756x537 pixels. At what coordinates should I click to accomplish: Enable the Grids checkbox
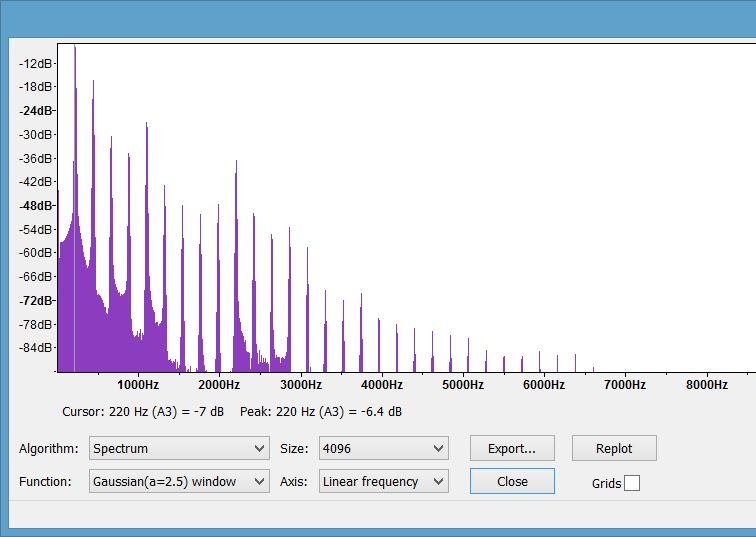click(x=631, y=484)
